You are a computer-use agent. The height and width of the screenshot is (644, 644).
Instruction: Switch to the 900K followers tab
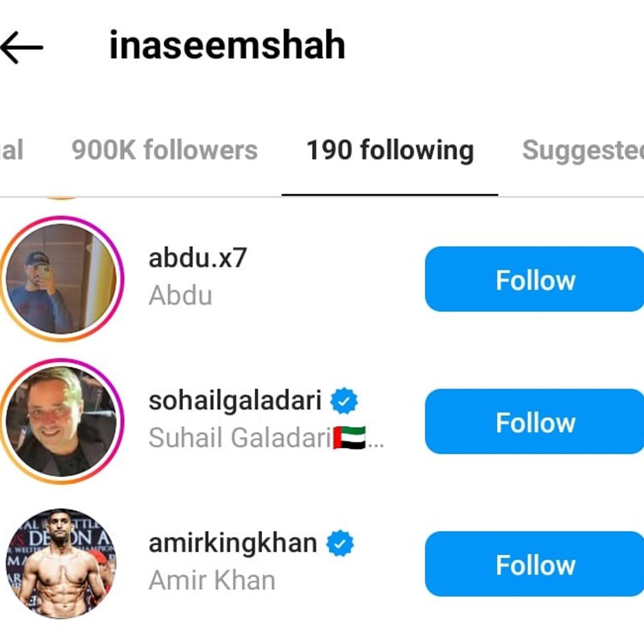point(164,150)
